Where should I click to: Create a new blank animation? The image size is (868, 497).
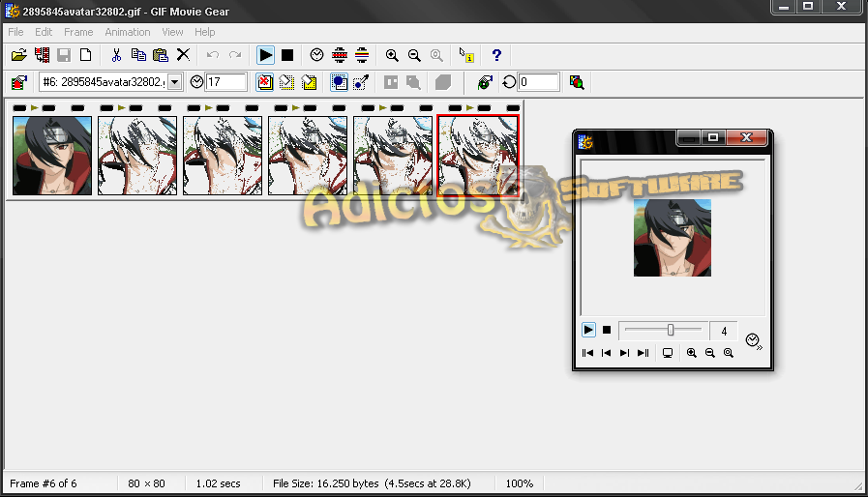pos(86,55)
